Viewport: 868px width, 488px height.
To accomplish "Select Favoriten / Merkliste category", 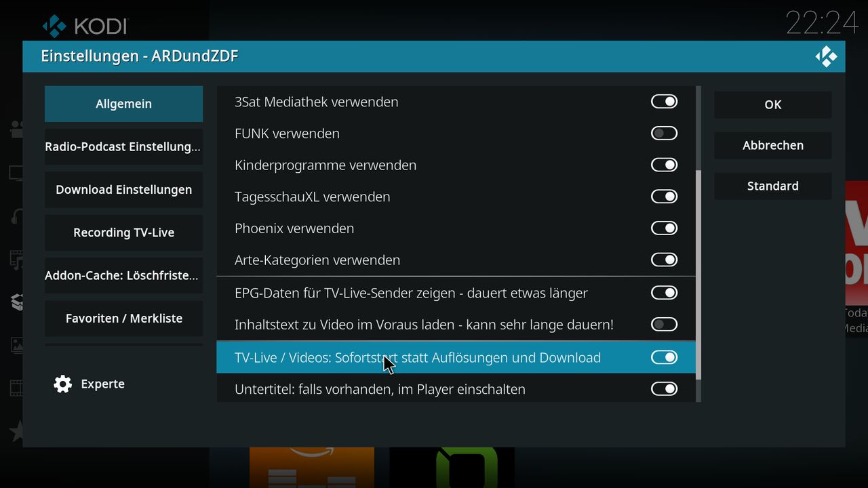I will click(x=123, y=319).
